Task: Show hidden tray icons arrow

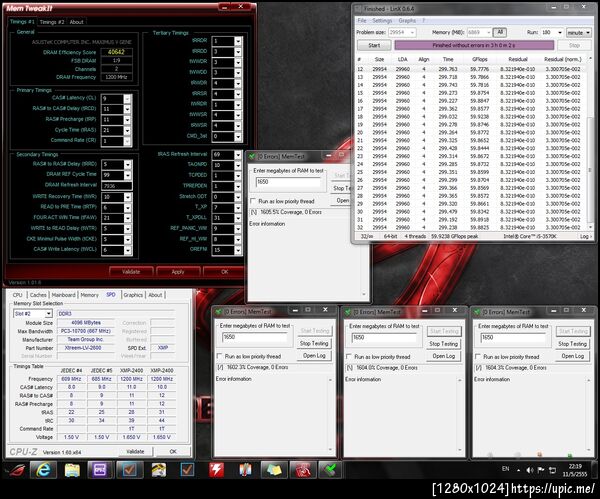Action: 518,470
